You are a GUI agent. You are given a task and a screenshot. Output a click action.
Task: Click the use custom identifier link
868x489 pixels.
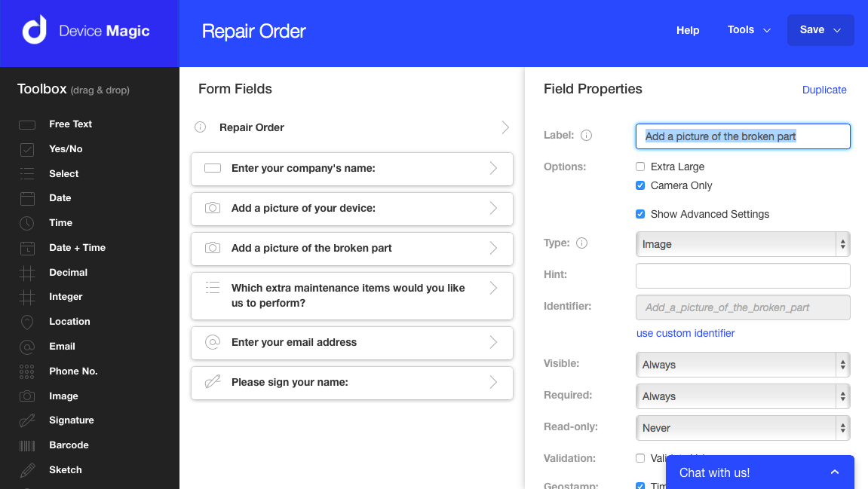click(686, 333)
